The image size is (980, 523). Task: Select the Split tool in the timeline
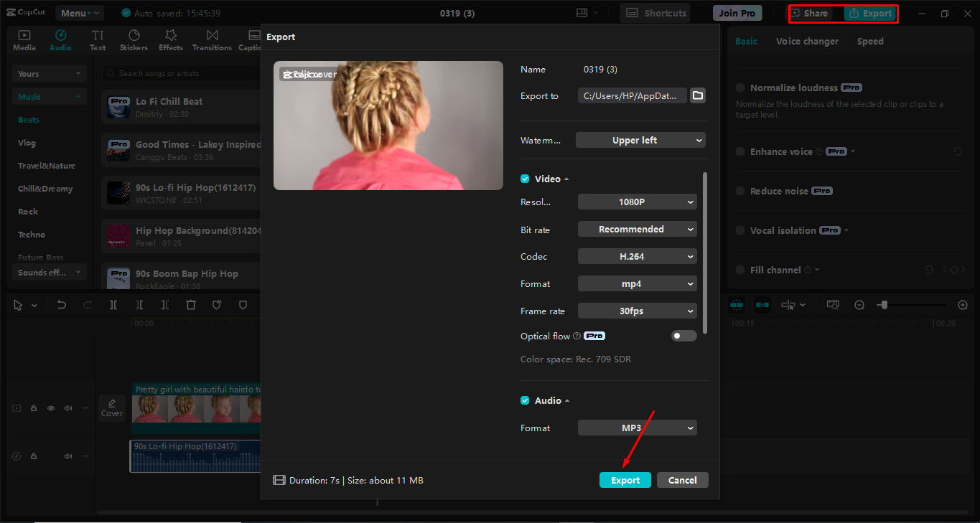[x=113, y=304]
